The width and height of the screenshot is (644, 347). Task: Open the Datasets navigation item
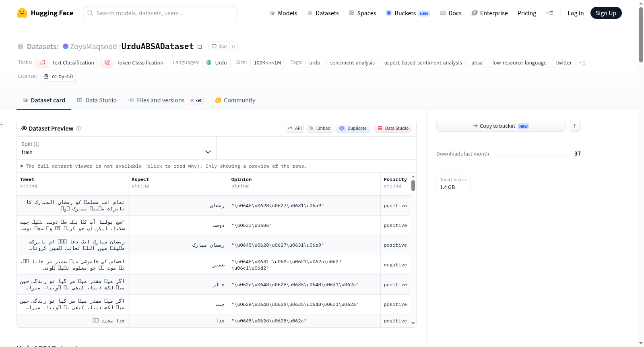click(323, 13)
